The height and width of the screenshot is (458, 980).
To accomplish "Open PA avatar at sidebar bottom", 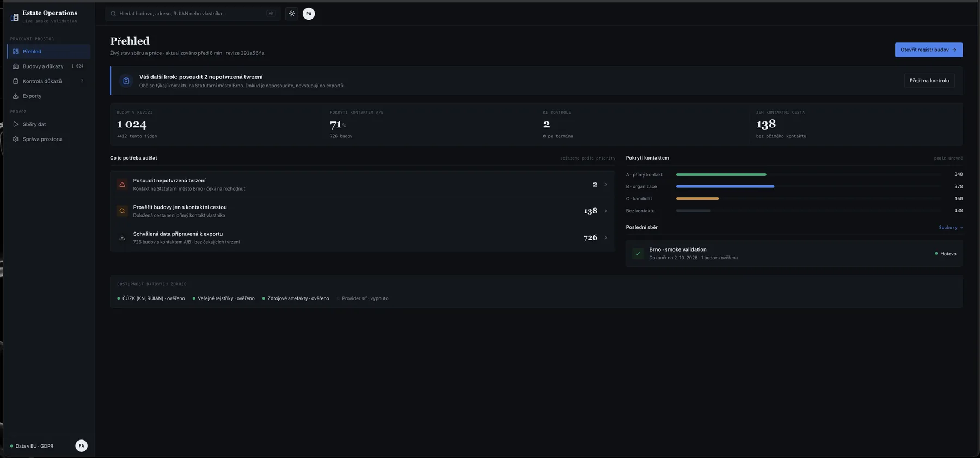I will point(81,445).
